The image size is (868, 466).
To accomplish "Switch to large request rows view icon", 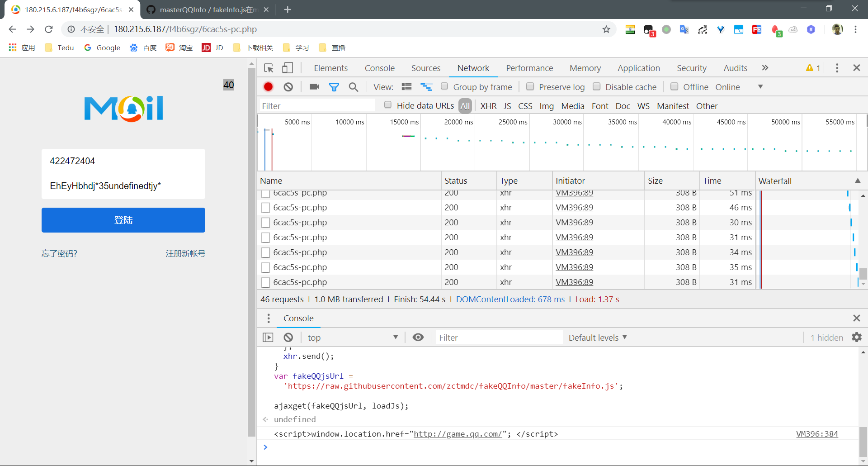I will click(x=407, y=87).
